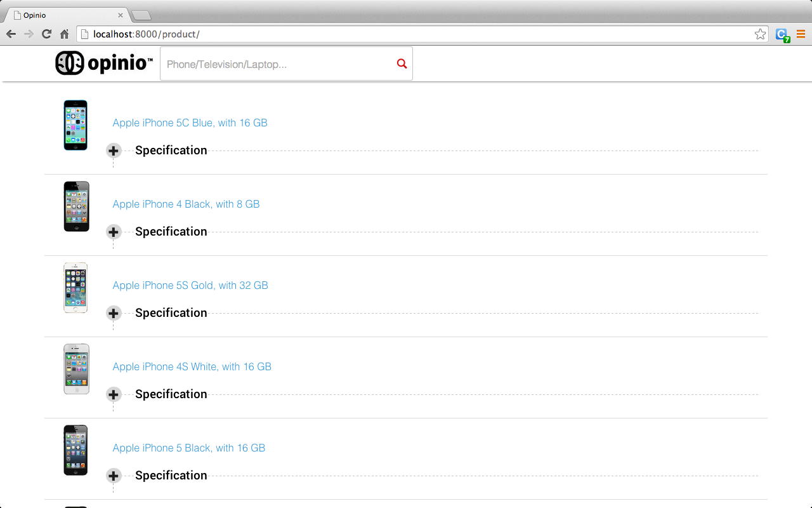Open Apple iPhone 4S White, with 16 GB link
The height and width of the screenshot is (508, 812).
point(192,366)
